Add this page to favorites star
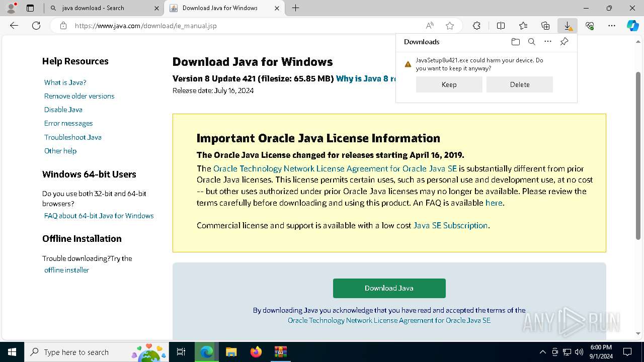Screen dimensions: 644x362 [x=450, y=26]
